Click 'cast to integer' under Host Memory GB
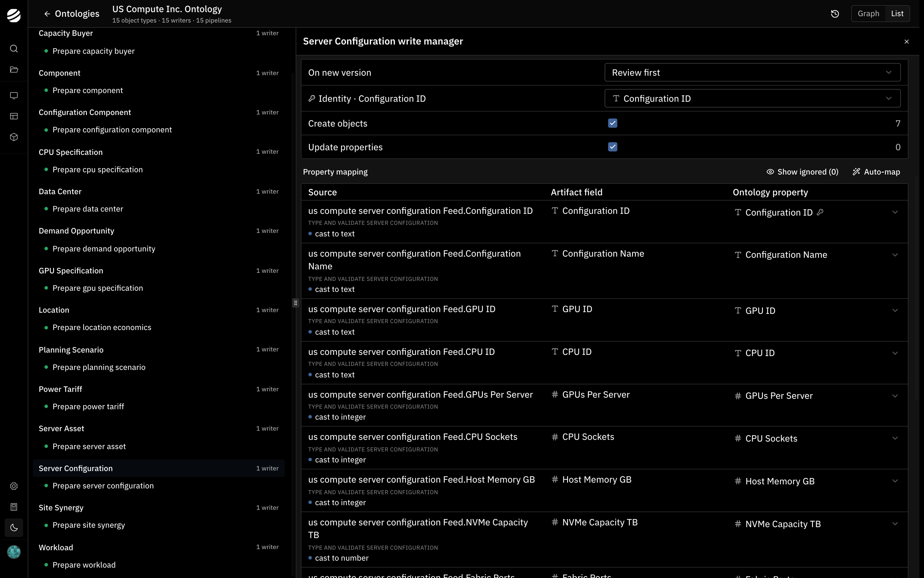 pyautogui.click(x=340, y=503)
